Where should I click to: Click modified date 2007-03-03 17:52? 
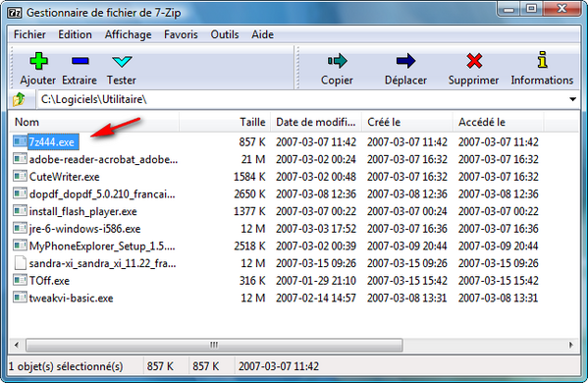tap(316, 229)
